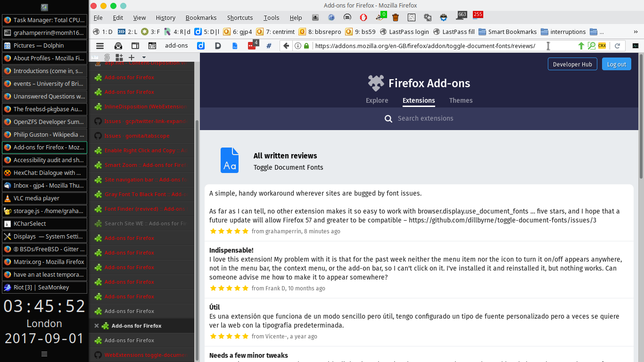Open a new tab with the plus icon

(132, 57)
